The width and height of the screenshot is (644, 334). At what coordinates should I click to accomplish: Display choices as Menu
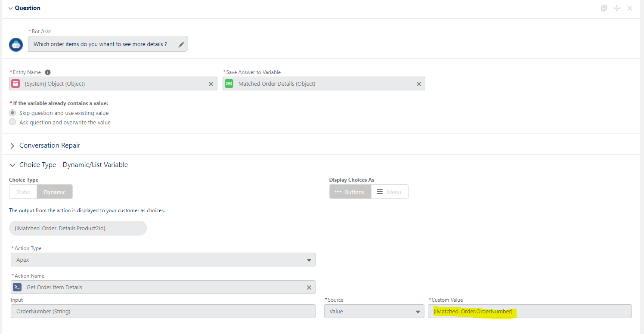coord(389,192)
